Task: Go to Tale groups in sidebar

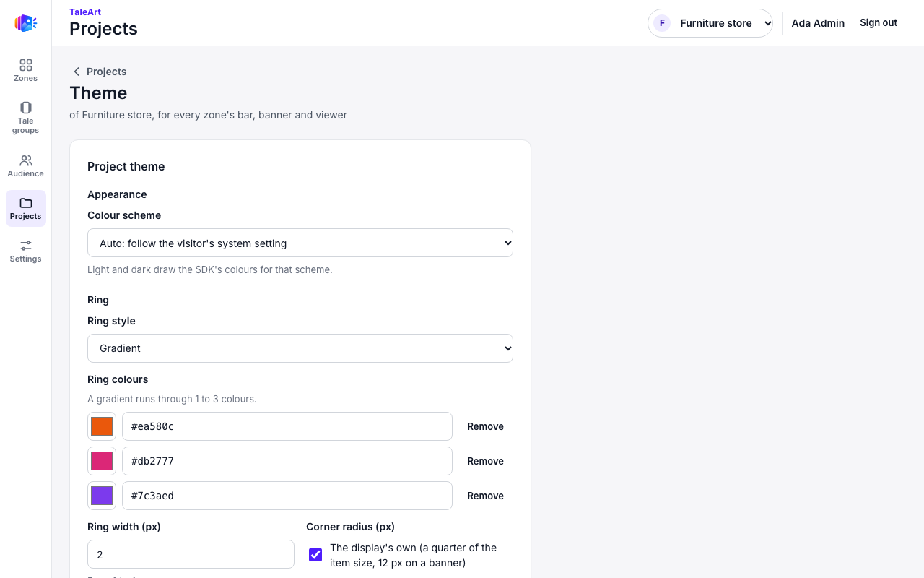Action: [x=26, y=118]
